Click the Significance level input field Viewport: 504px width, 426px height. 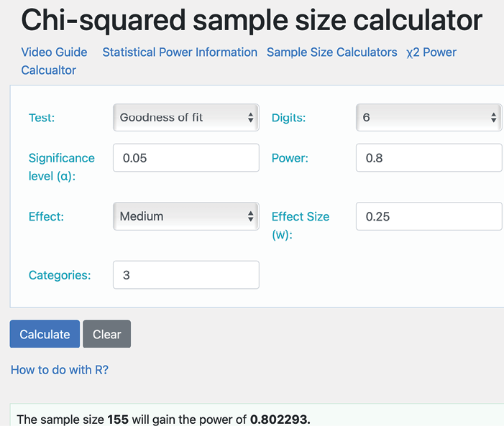coord(185,158)
